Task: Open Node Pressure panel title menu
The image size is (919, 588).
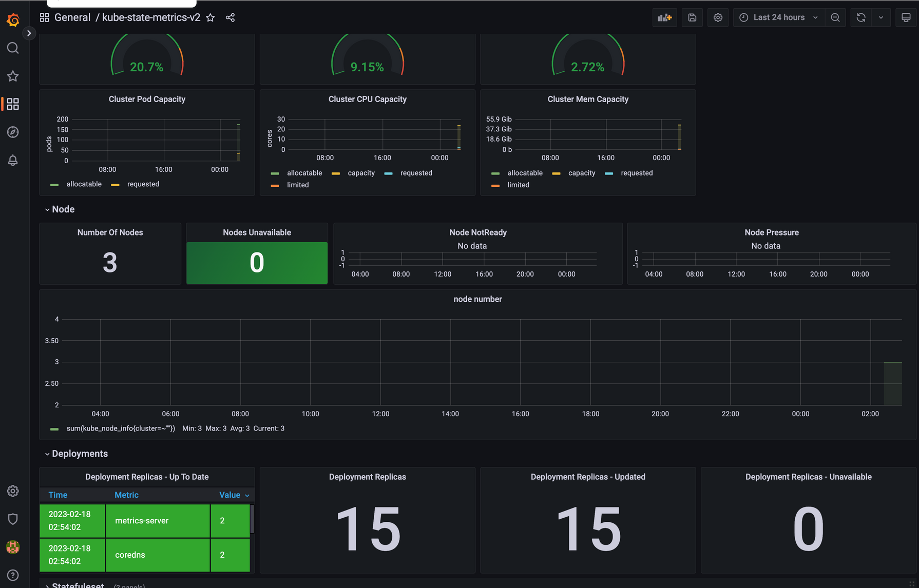Action: (772, 232)
